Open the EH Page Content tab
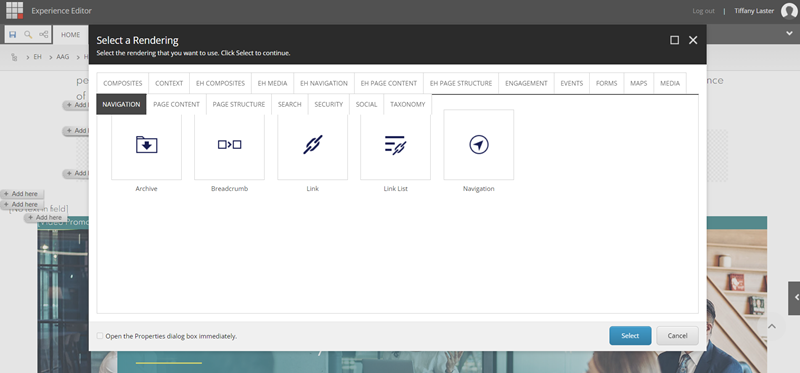The image size is (800, 373). coord(389,83)
